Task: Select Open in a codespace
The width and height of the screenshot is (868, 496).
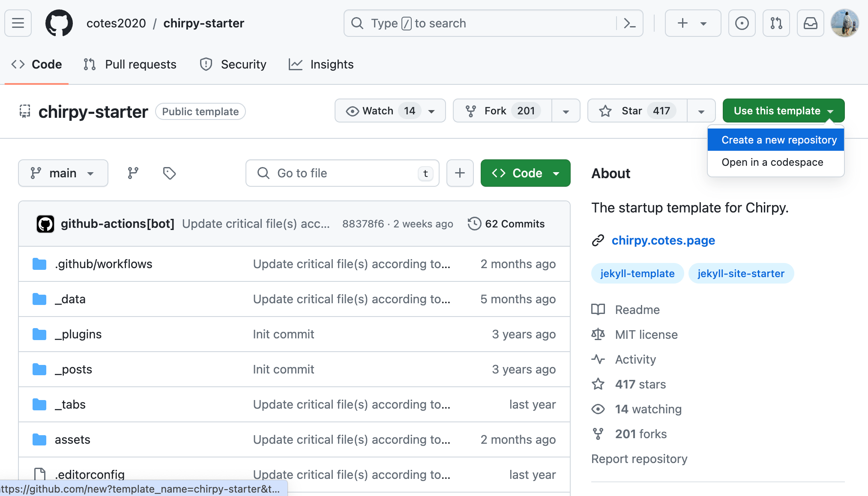Action: tap(776, 162)
